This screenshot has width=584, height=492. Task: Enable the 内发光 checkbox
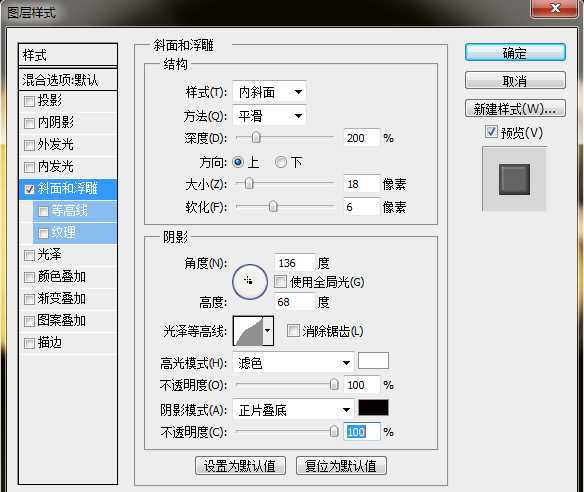pyautogui.click(x=29, y=168)
